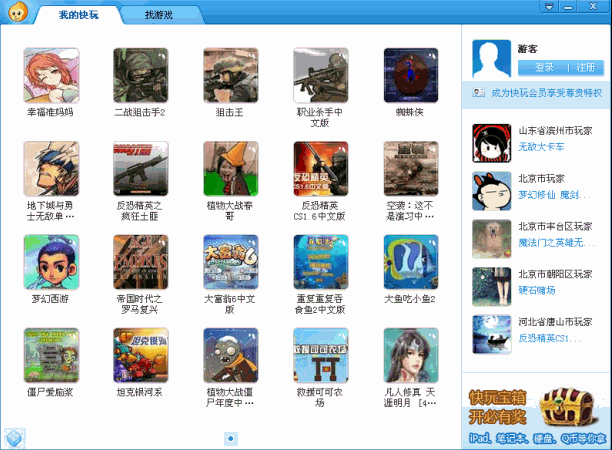This screenshot has width=612, height=450.
Task: Open the 反恐精英CS1.6中文版 icon
Action: pos(321,169)
